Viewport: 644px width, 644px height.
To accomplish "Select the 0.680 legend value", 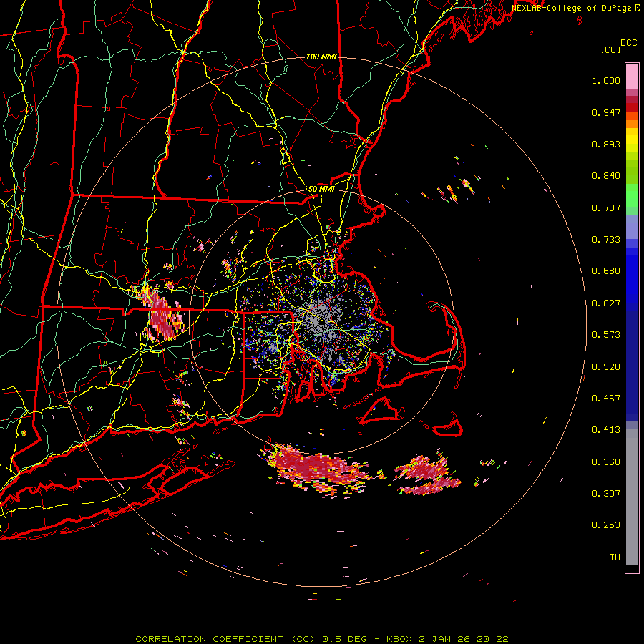I will point(606,271).
